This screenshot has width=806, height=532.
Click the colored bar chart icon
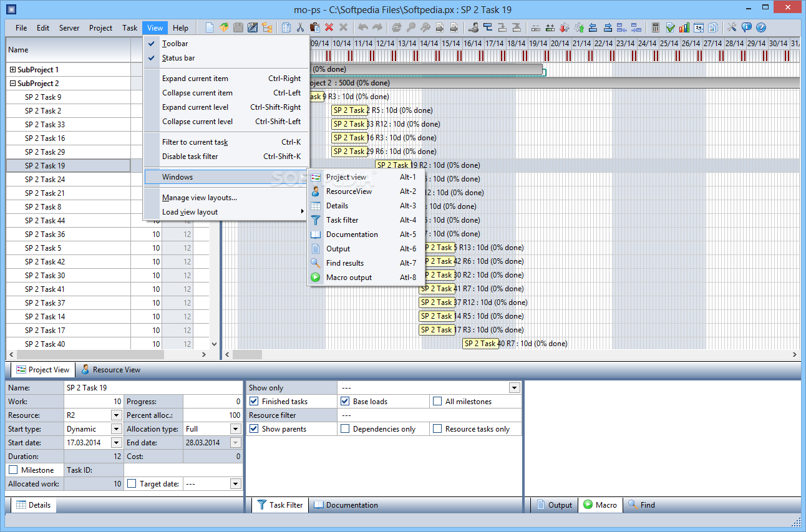point(684,27)
